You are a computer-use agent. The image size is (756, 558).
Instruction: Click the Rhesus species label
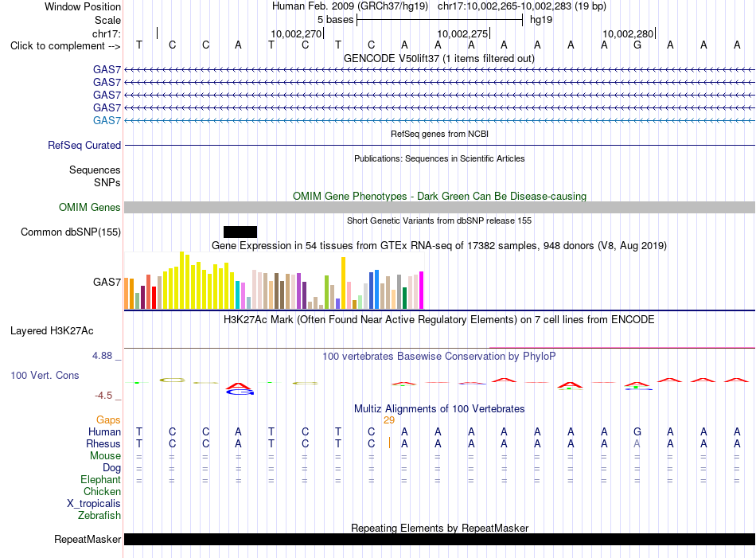[103, 443]
